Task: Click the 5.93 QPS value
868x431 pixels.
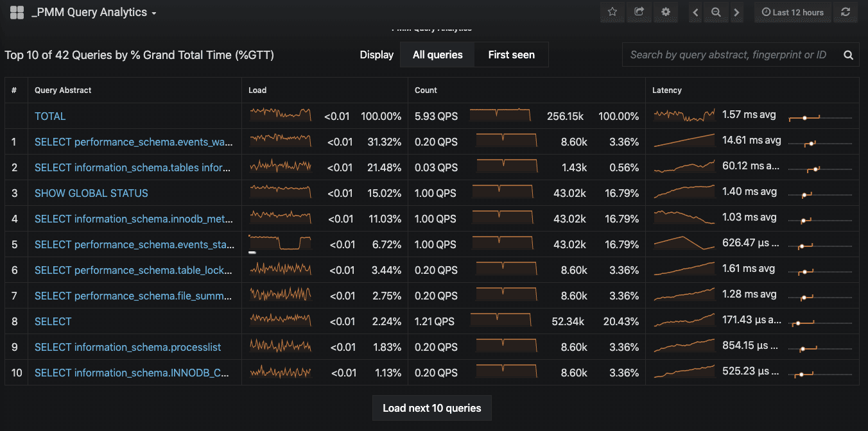Action: pos(436,116)
